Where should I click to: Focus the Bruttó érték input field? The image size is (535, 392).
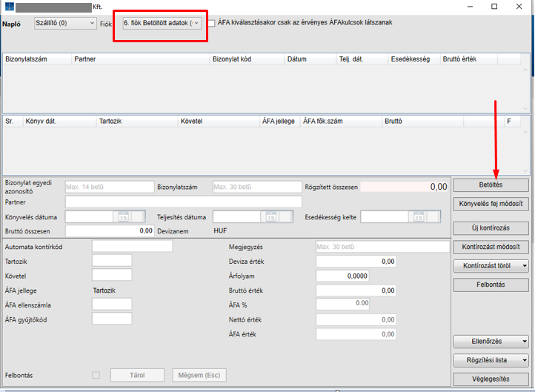pyautogui.click(x=356, y=290)
